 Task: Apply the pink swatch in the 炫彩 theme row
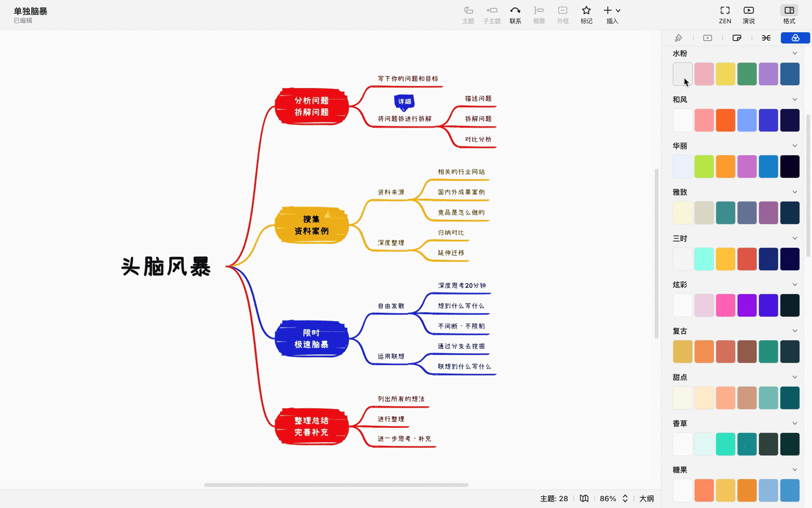tap(725, 305)
